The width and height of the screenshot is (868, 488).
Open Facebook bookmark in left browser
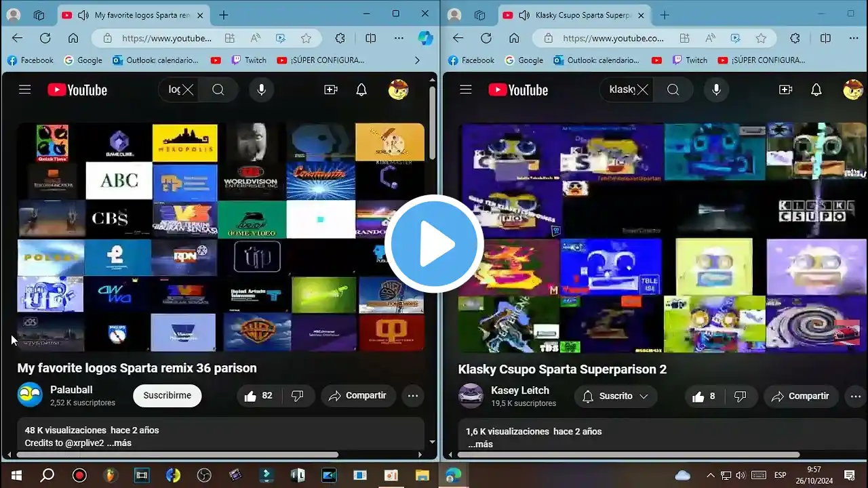(x=31, y=60)
